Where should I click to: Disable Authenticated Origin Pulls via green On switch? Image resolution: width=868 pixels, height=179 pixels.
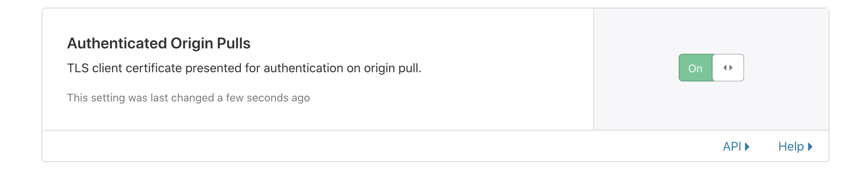[x=711, y=68]
